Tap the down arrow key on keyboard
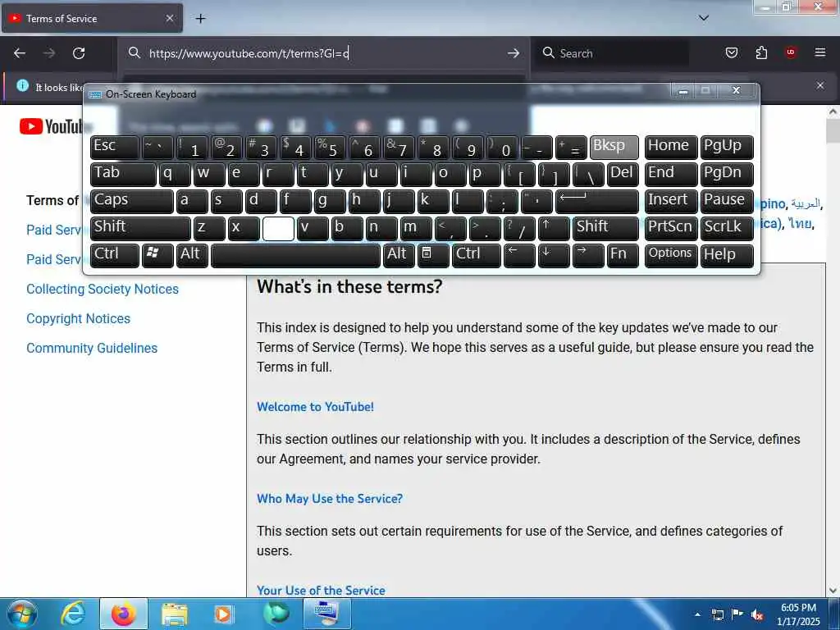 click(x=554, y=255)
